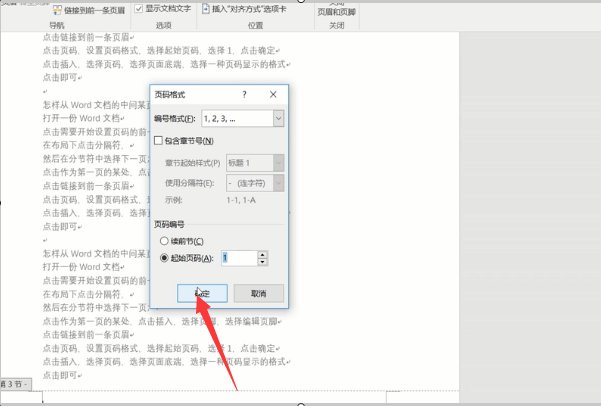
Task: Select the 续前节 radio option
Action: pos(164,241)
